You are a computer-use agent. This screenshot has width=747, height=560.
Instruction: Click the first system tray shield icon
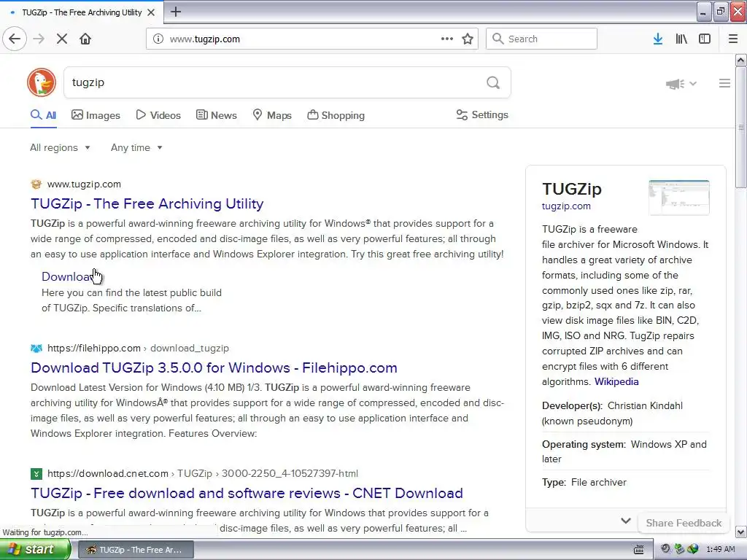(x=665, y=550)
